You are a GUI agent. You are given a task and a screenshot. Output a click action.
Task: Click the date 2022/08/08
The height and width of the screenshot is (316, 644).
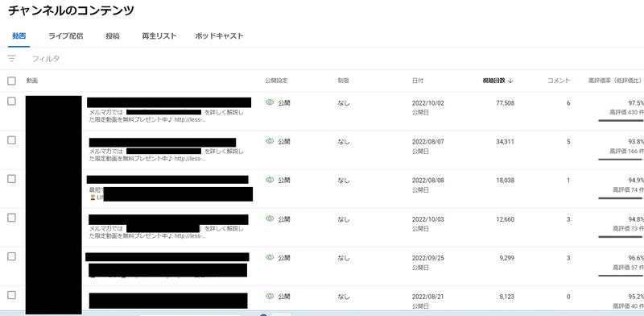[428, 181]
